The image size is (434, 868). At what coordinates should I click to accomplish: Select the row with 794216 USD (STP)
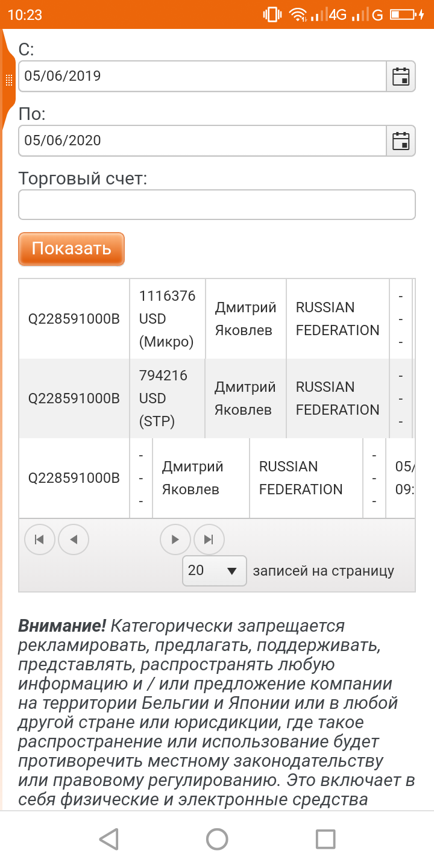[217, 398]
